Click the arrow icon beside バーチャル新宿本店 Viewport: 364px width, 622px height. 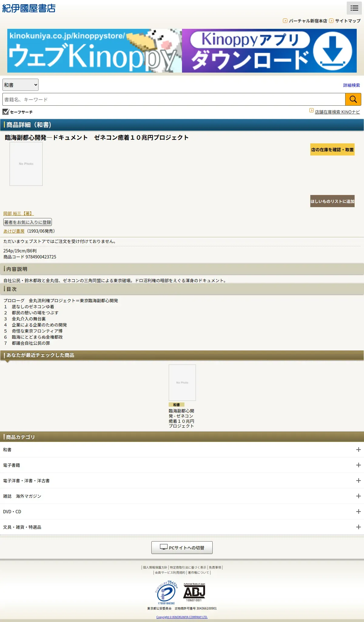click(x=285, y=21)
